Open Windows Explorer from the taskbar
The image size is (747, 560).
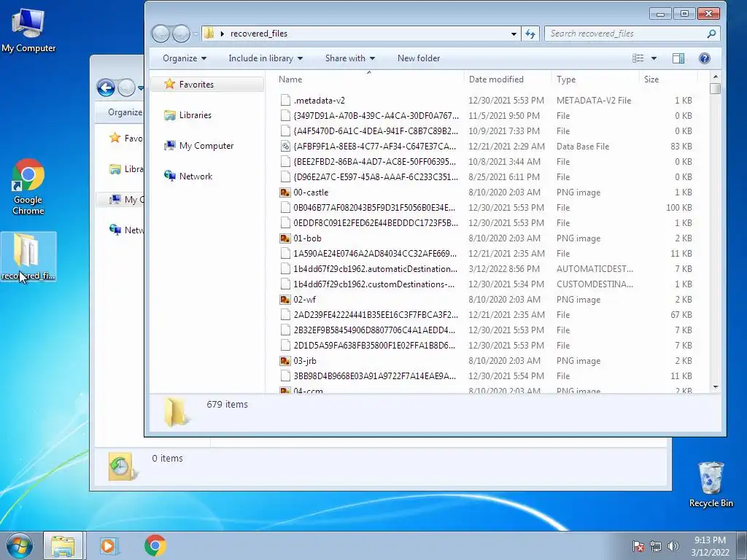pos(63,545)
